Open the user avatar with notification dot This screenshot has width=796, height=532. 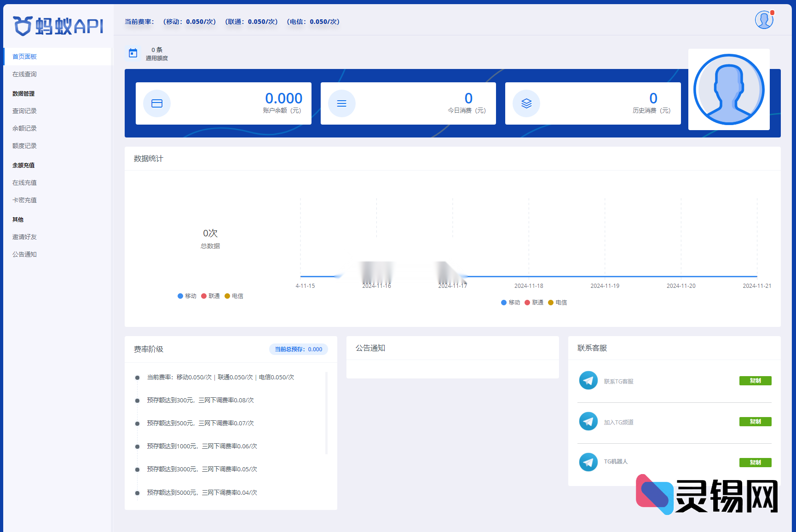click(764, 19)
